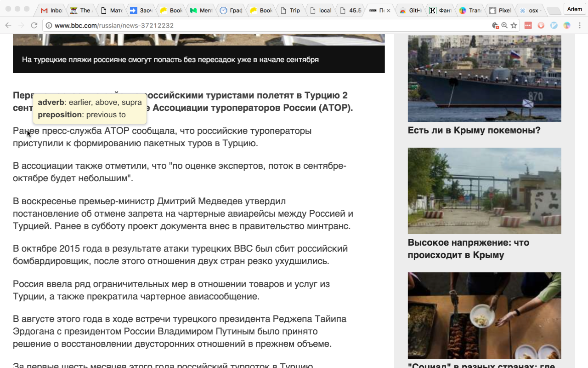Open 'Есть ли в Крыму покемоны?' headline
Viewport: 588px width, 368px height.
[x=474, y=130]
